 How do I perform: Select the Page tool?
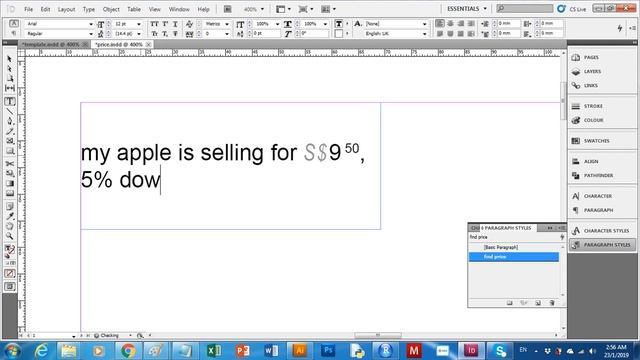tap(10, 78)
